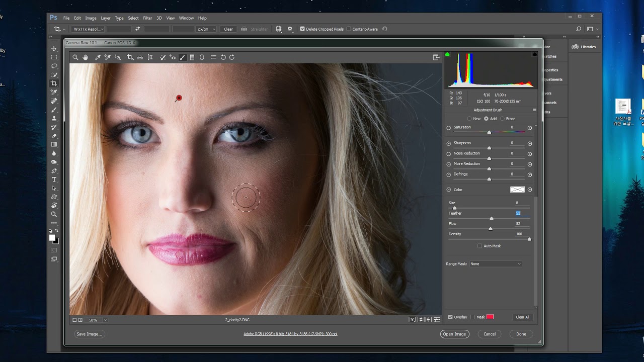Open Range Mask dropdown

(496, 264)
